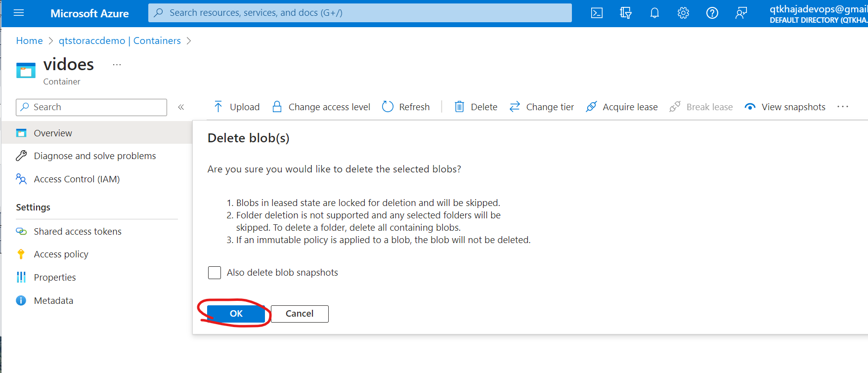This screenshot has width=868, height=373.
Task: Refresh the container blob list
Action: click(406, 107)
